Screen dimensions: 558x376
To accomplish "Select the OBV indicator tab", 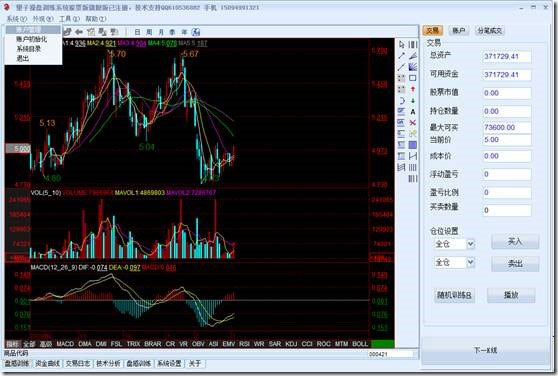I will pyautogui.click(x=198, y=344).
